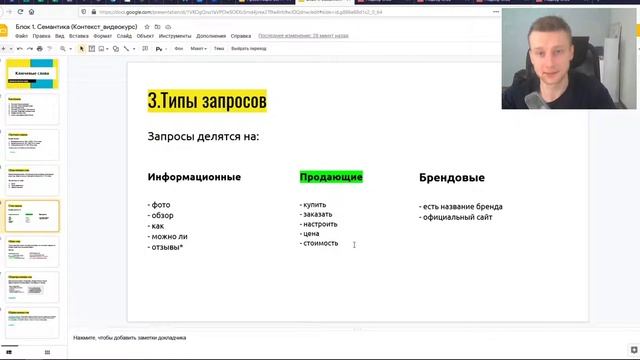640x360 pixels.
Task: Click the add comment icon in toolbar
Action: point(145,49)
